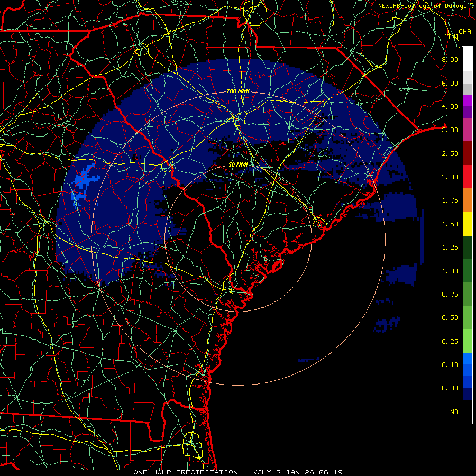
Task: Select the NEXLAB-College of DuPage credit text
Action: tap(425, 6)
